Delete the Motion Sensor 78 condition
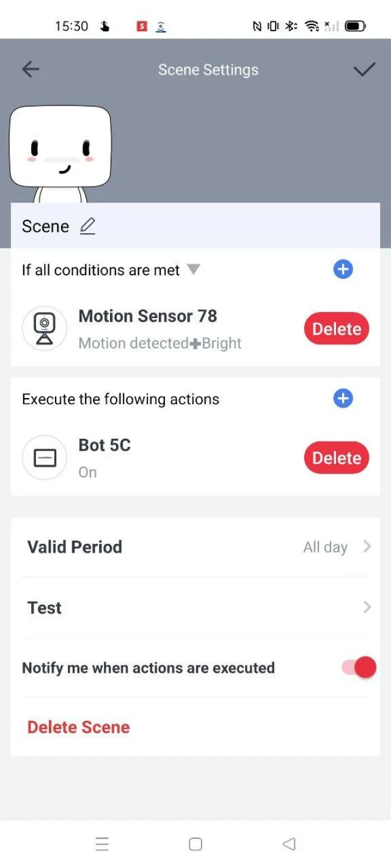 pos(336,328)
